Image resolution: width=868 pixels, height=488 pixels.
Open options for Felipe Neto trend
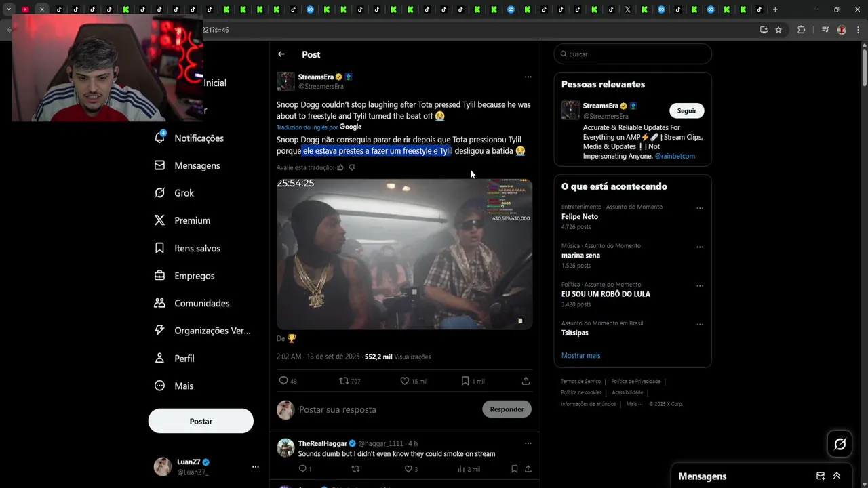pyautogui.click(x=700, y=208)
